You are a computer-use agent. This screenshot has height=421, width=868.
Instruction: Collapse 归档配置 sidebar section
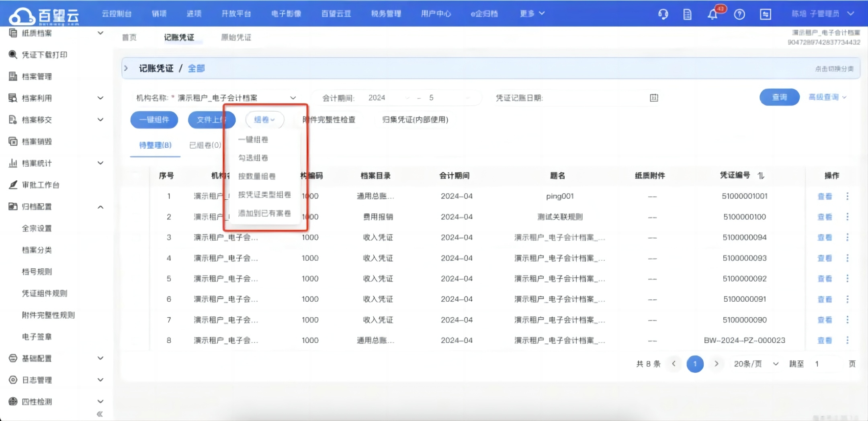point(100,207)
